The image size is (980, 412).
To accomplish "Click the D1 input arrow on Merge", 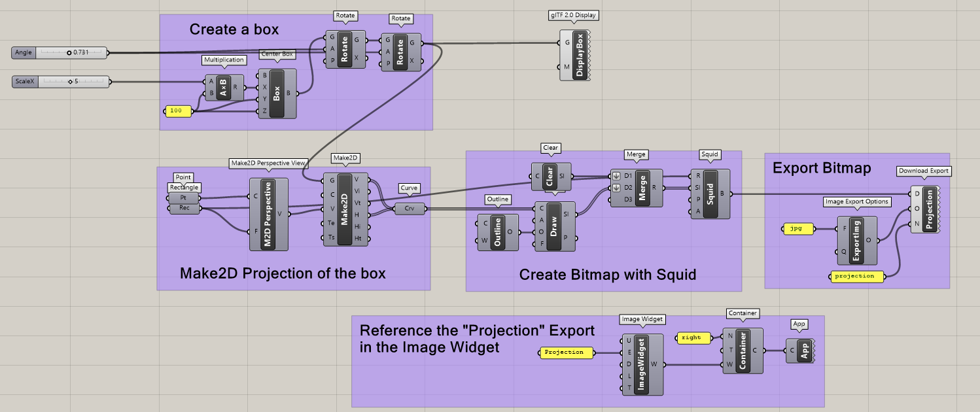I will click(x=616, y=176).
